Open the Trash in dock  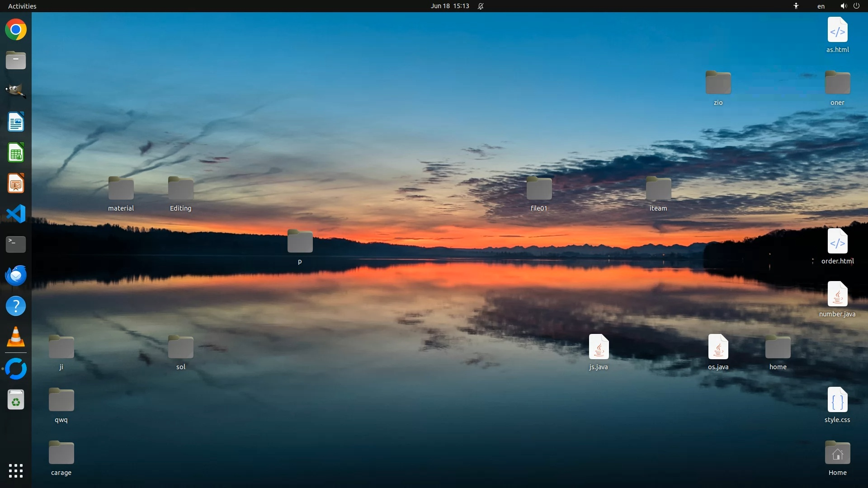point(16,400)
